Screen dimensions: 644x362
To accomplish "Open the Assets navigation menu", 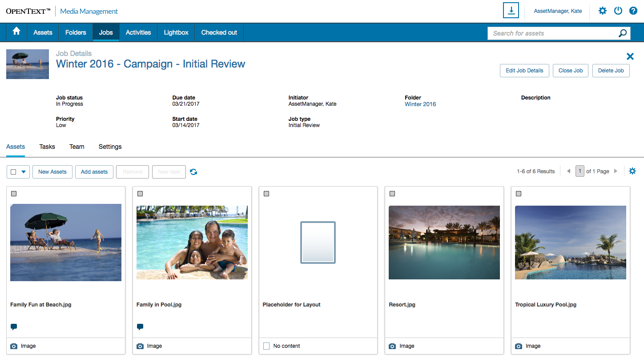I will click(43, 32).
